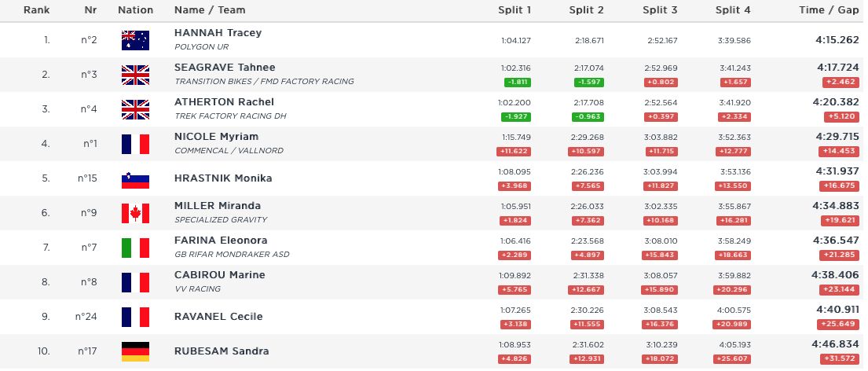Click the British flag next to Tahnee Seagrave
The width and height of the screenshot is (868, 371).
point(135,75)
